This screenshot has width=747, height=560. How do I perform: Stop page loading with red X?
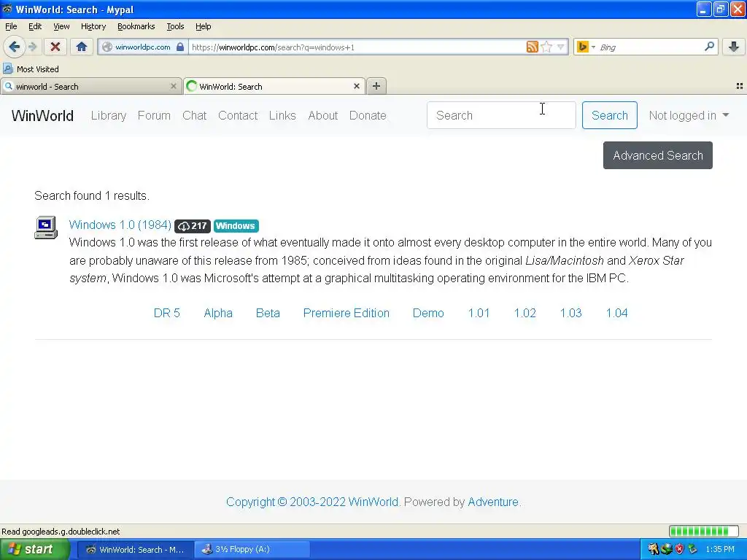55,47
